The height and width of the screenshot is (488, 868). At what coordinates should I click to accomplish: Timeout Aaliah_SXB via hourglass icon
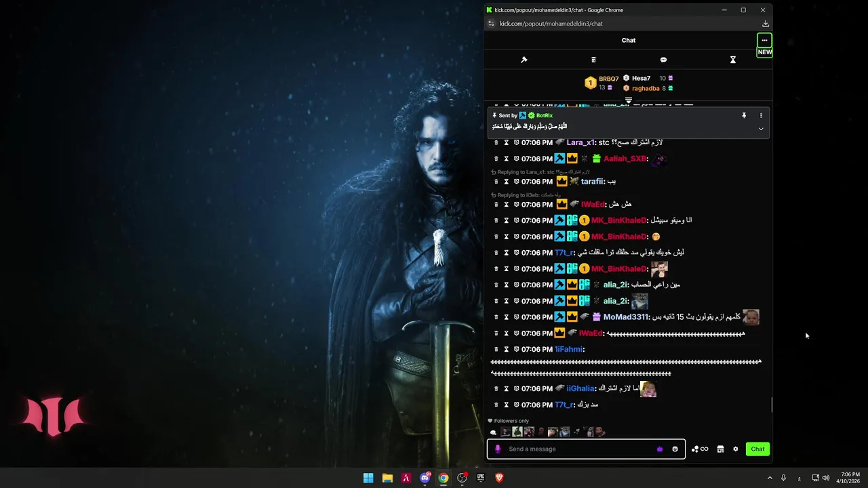coord(506,159)
